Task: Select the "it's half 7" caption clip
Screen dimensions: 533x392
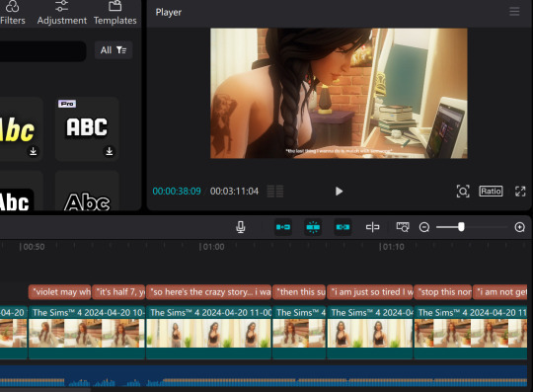Action: click(x=118, y=292)
